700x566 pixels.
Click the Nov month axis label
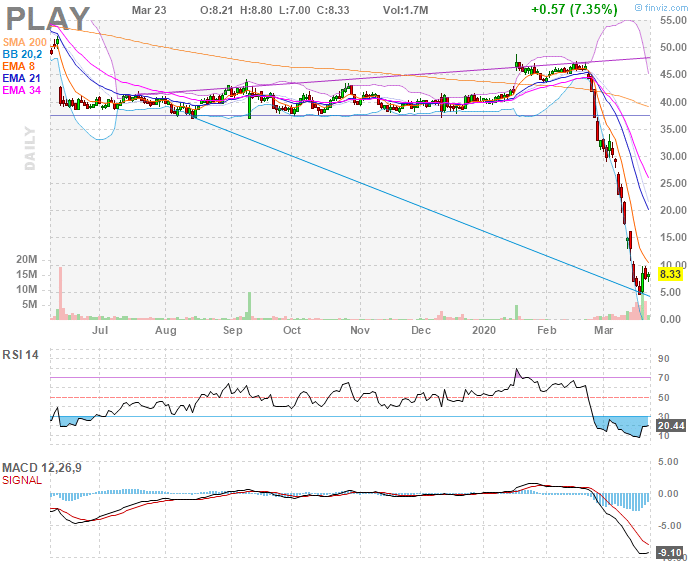pyautogui.click(x=360, y=330)
